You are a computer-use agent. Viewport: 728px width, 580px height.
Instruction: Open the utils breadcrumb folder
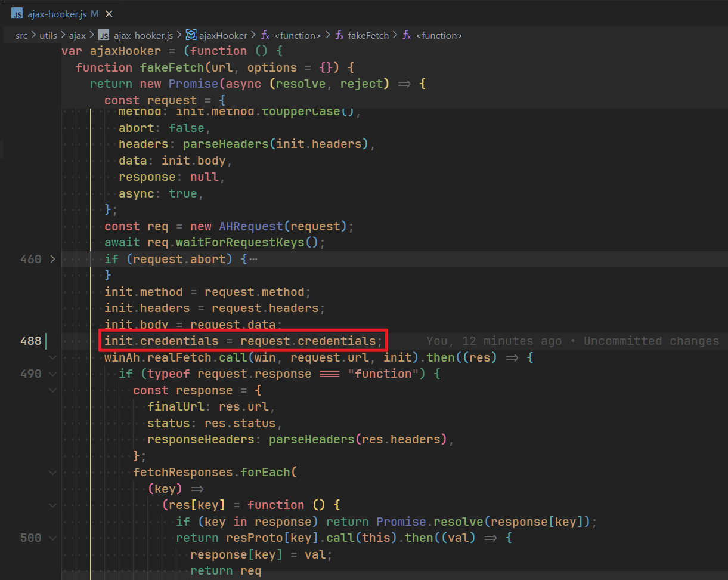[48, 35]
